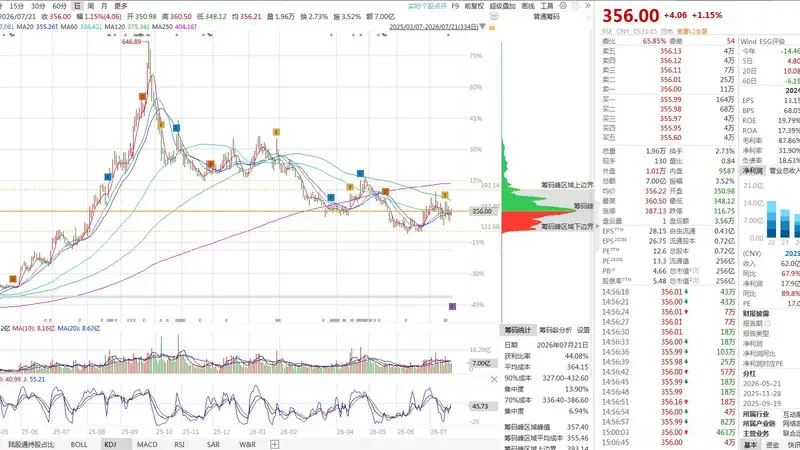Screen dimensions: 800x450
Task: Select the 周 weekly period
Action: [90, 6]
